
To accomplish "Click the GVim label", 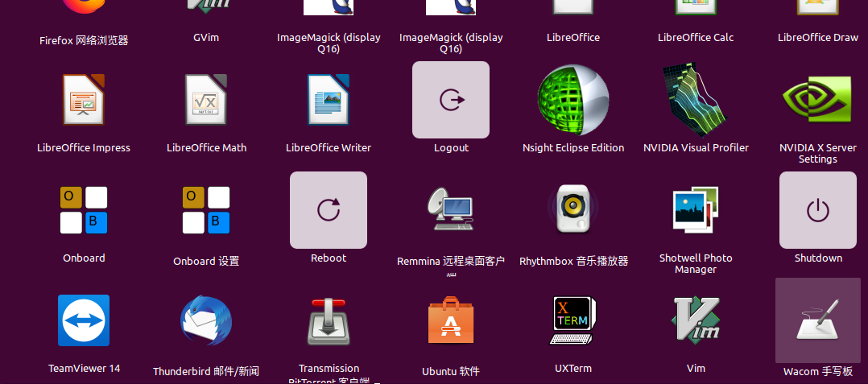I will click(x=206, y=38).
